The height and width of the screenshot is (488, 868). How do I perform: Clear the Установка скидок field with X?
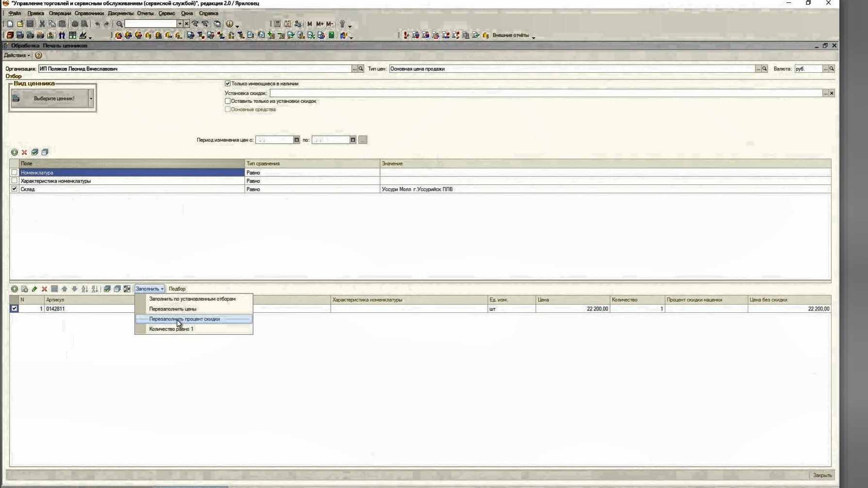(x=832, y=93)
